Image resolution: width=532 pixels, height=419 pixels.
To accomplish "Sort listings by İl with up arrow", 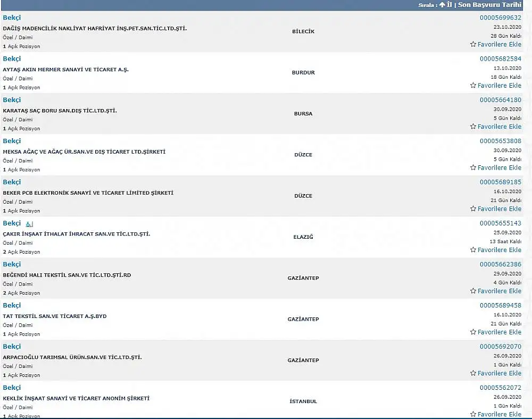I will pyautogui.click(x=446, y=5).
